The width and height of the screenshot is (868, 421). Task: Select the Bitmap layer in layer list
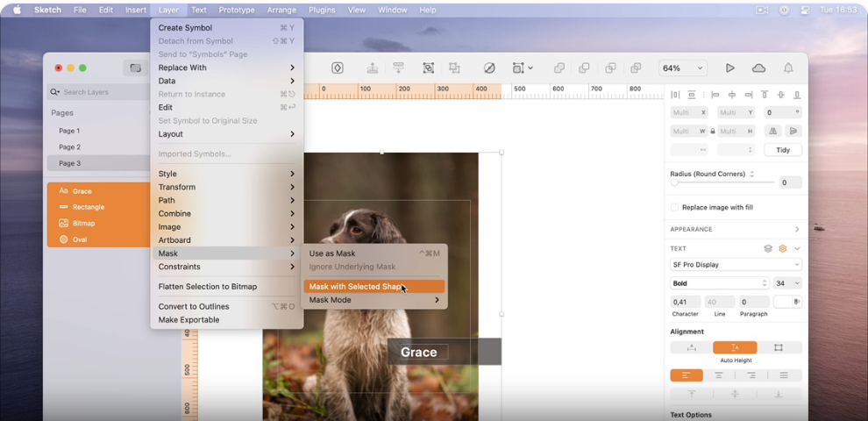point(84,224)
